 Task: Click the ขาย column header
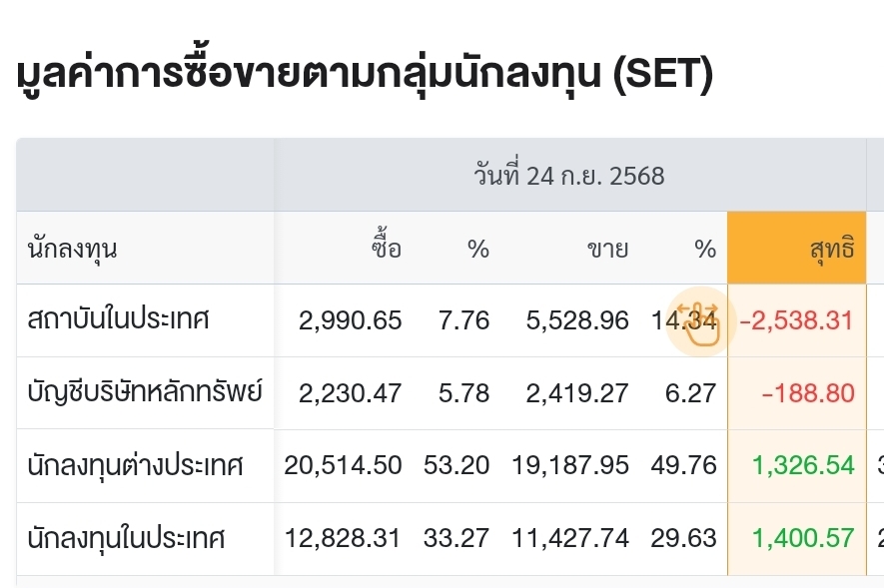pos(607,249)
